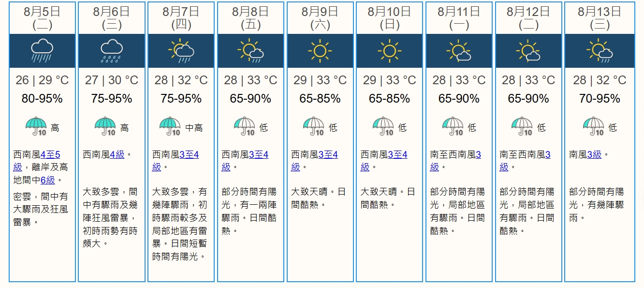The width and height of the screenshot is (644, 288).
Task: Open the 3級 wind link for 8月11日
Action: 478,155
